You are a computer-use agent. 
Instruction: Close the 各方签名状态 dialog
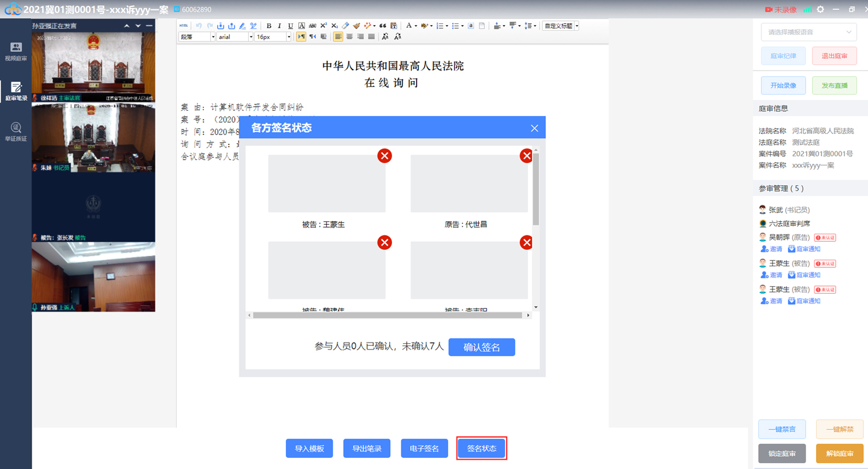534,128
